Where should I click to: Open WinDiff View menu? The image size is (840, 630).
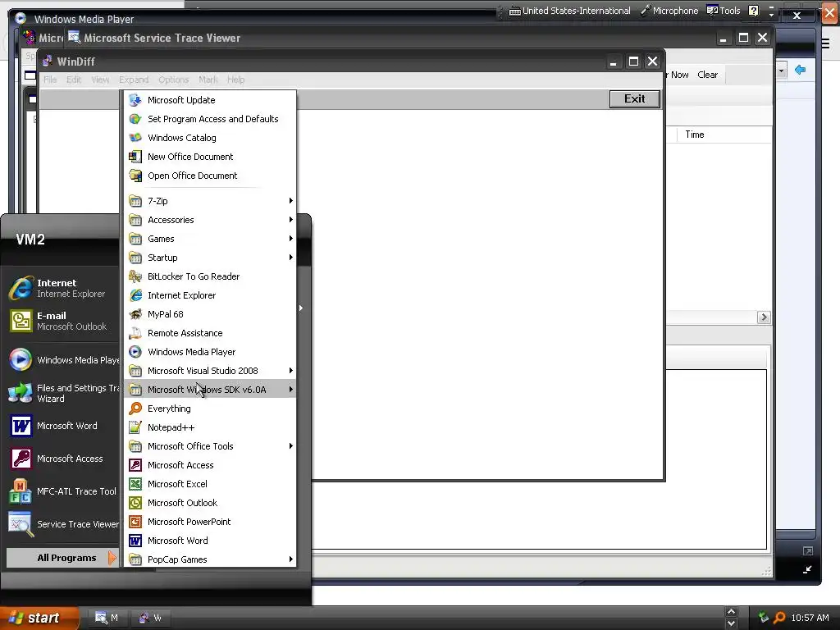pyautogui.click(x=100, y=80)
